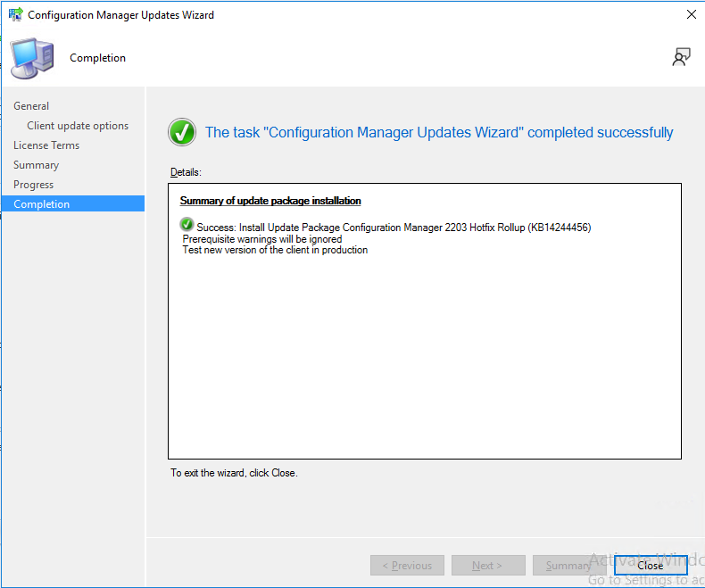Click the feedback person icon in header

click(x=681, y=57)
